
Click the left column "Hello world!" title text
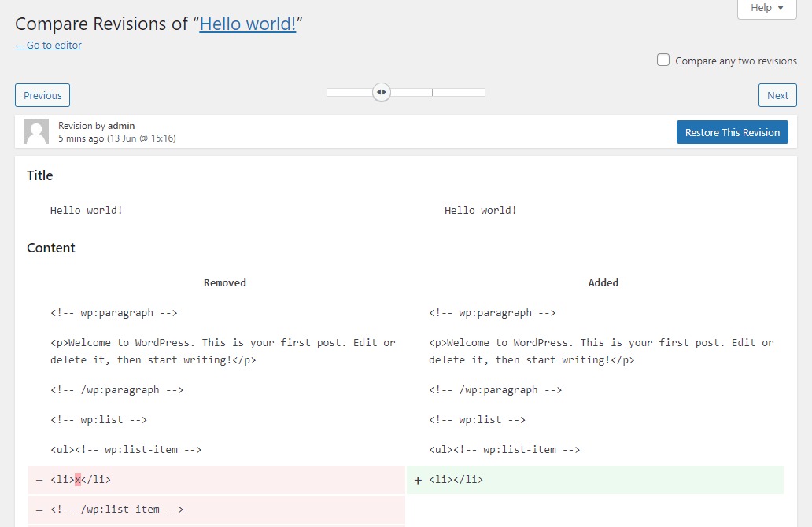coord(86,210)
